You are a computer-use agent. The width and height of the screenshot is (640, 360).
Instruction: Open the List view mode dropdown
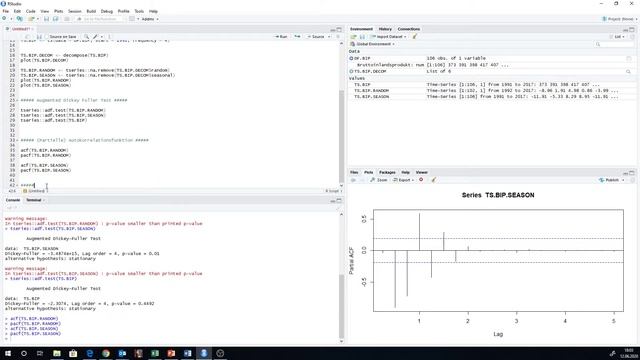(x=618, y=37)
